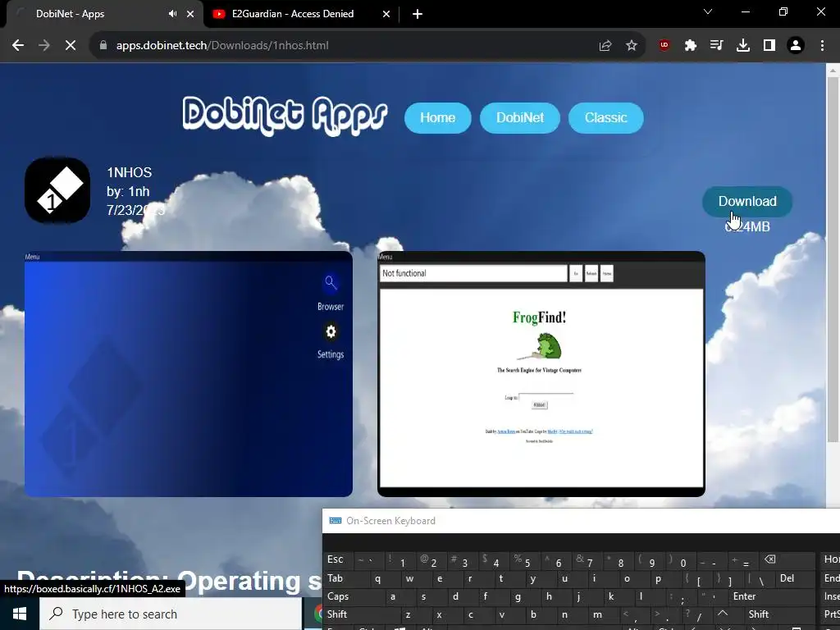Screen dimensions: 840x630
Task: Stop page loading with the X button
Action: click(x=71, y=46)
